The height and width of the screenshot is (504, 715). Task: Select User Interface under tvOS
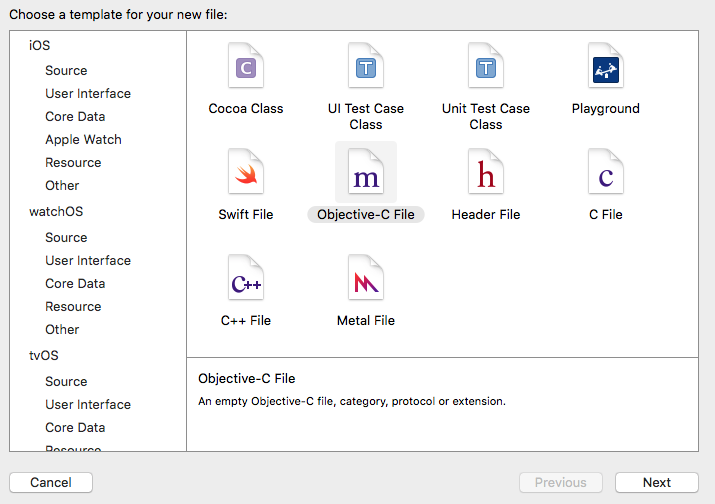[88, 405]
